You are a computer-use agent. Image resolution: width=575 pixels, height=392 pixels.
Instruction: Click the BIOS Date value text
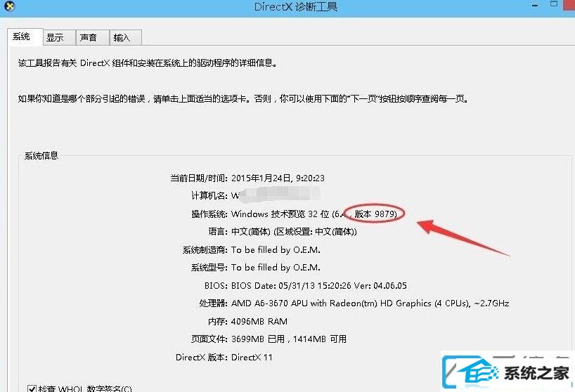(x=318, y=285)
